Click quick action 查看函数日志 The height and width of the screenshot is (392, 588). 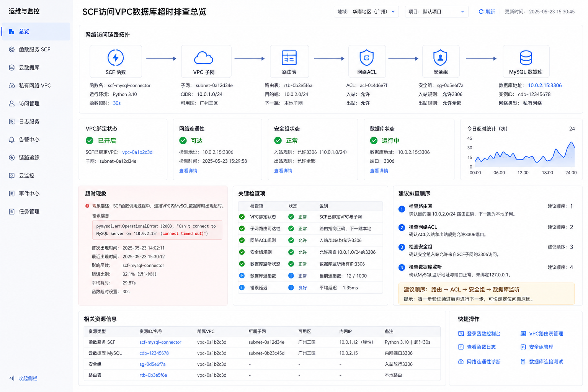(x=477, y=347)
